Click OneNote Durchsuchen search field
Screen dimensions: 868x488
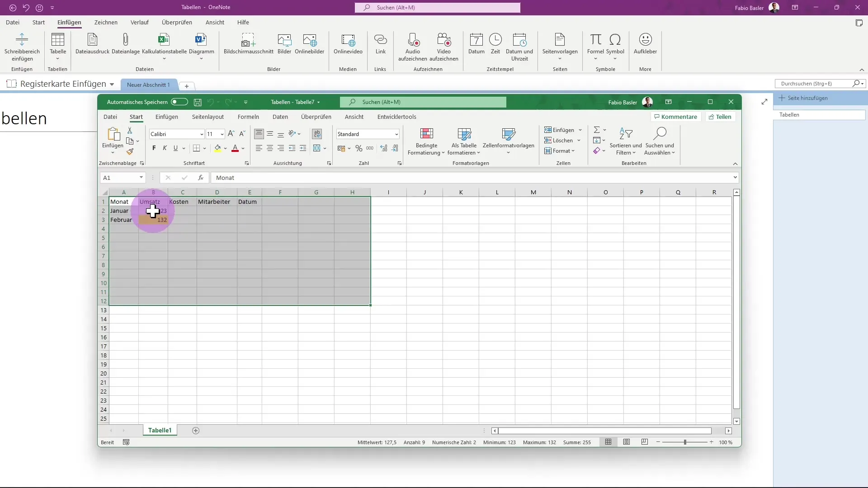[x=815, y=84]
